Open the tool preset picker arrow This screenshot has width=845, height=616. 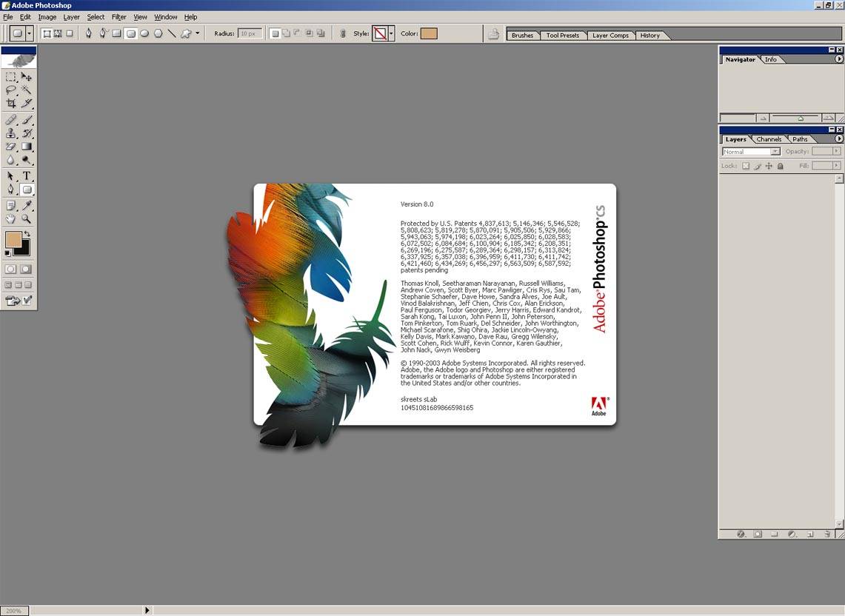[x=29, y=33]
